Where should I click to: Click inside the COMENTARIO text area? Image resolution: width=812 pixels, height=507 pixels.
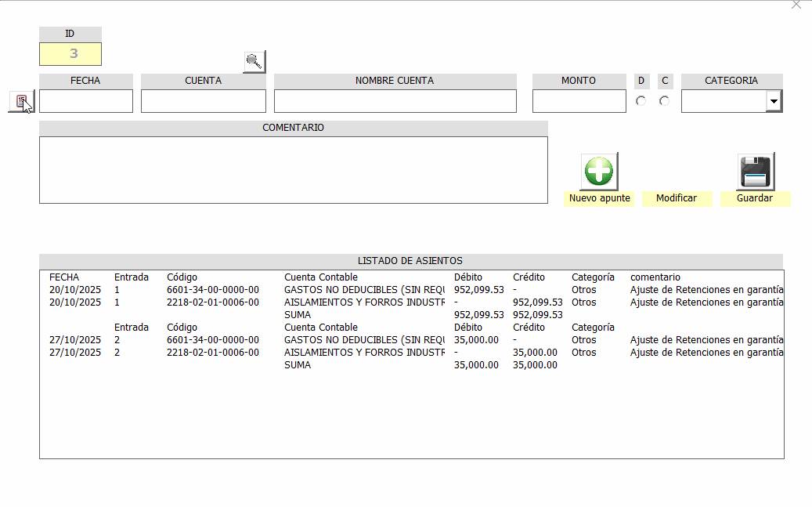tap(293, 170)
